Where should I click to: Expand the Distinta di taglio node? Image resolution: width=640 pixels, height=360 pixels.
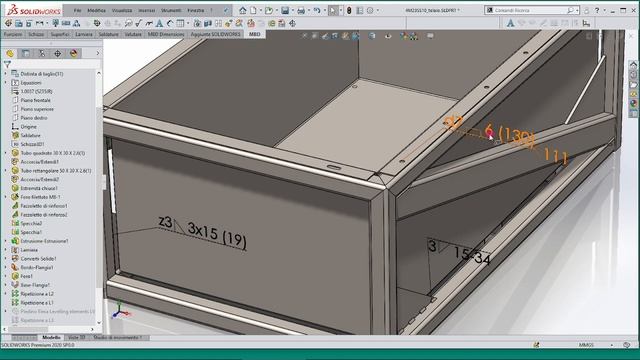click(x=5, y=74)
